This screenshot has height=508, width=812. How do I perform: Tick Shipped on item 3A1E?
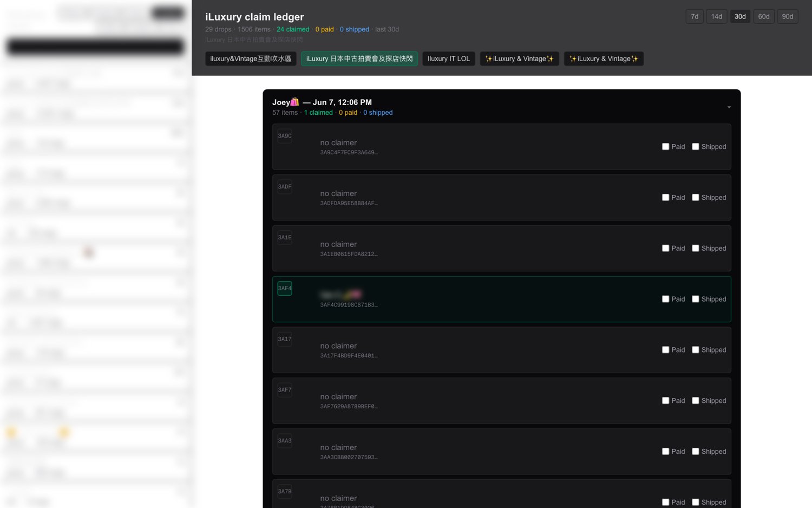click(x=696, y=248)
